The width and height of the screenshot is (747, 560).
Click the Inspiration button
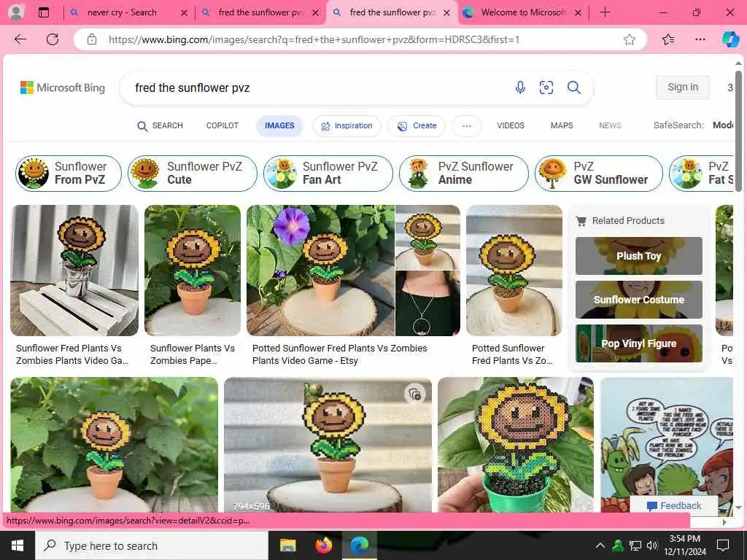(x=347, y=125)
